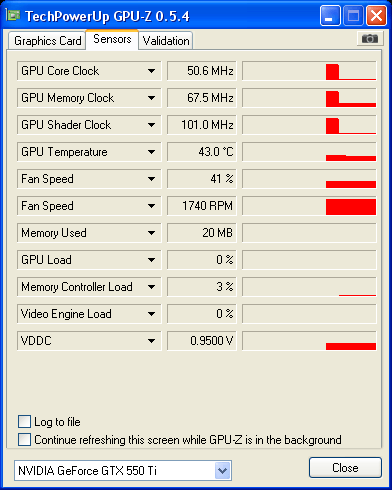
Task: Click the Fan Speed RPM history graph
Action: [309, 206]
